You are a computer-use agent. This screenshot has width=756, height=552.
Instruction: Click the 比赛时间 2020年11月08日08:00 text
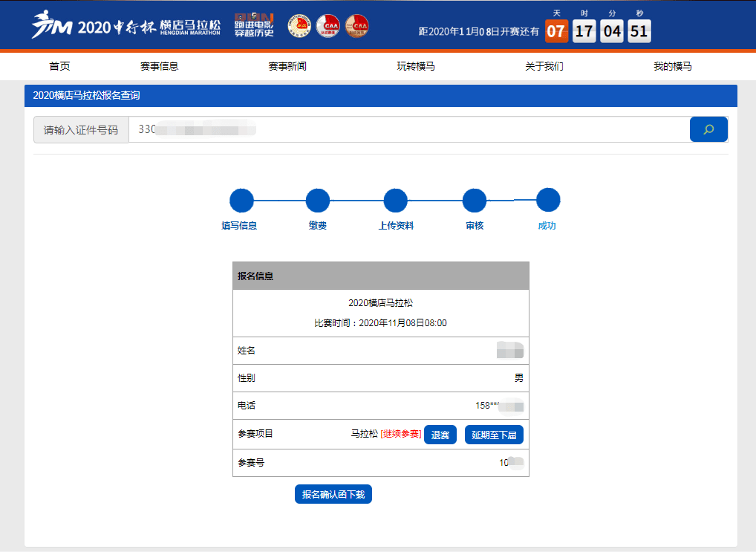click(380, 322)
